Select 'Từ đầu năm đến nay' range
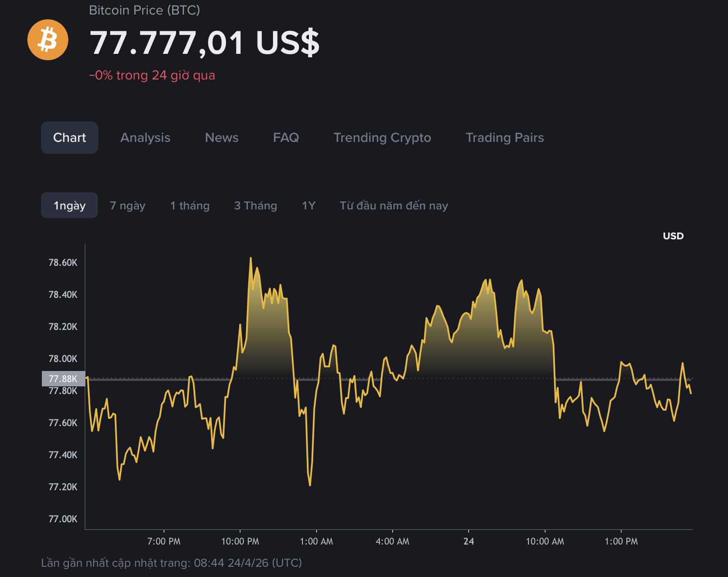The width and height of the screenshot is (728, 577). point(394,205)
